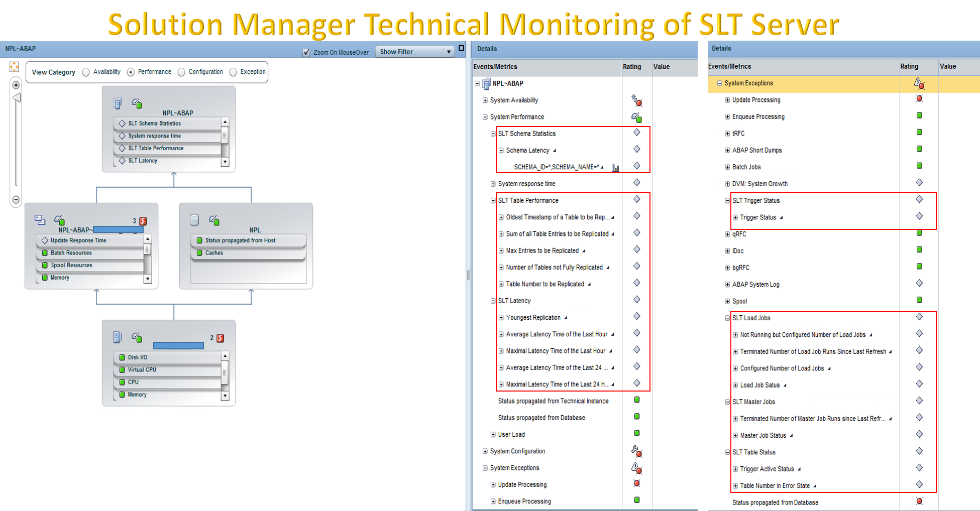980x511 pixels.
Task: Click the pan navigation icon in topology view
Action: (14, 66)
